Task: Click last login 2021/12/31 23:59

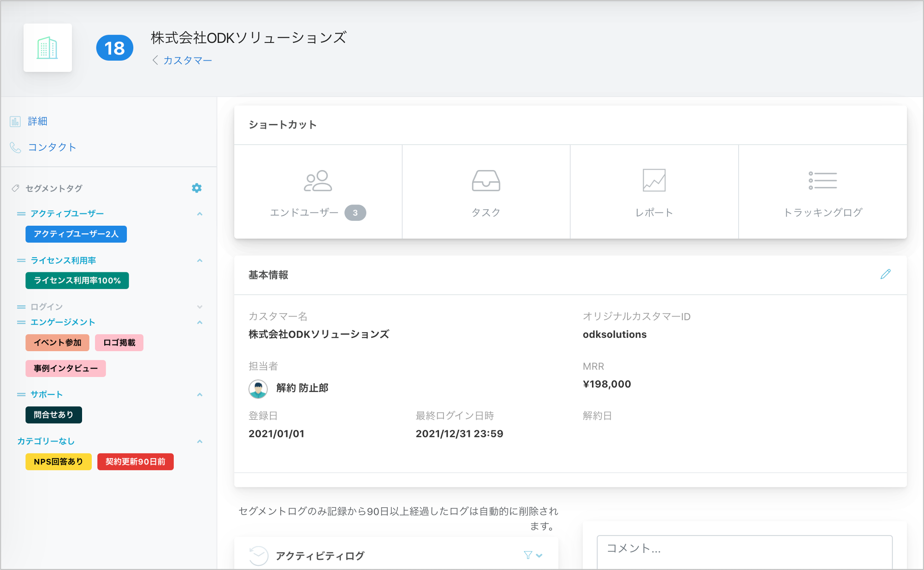Action: (459, 434)
